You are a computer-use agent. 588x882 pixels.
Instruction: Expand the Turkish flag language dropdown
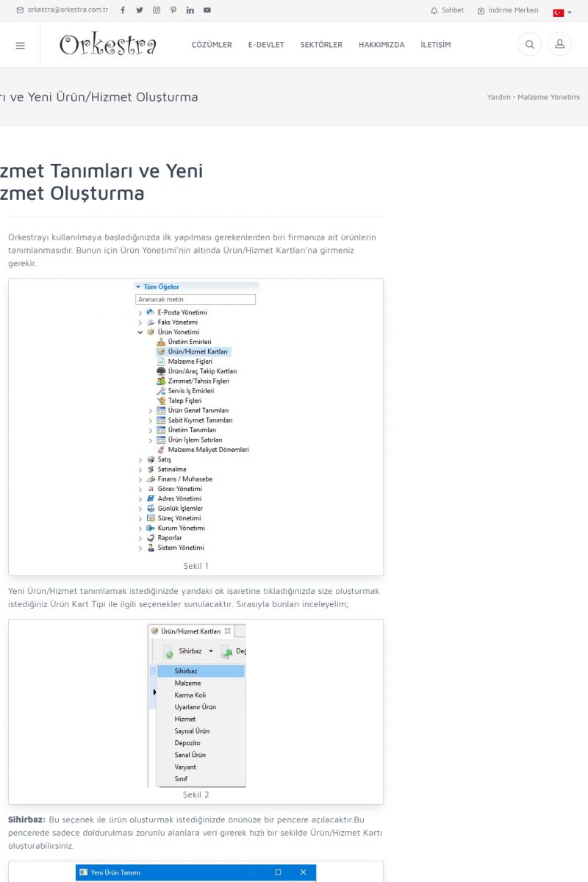point(562,12)
